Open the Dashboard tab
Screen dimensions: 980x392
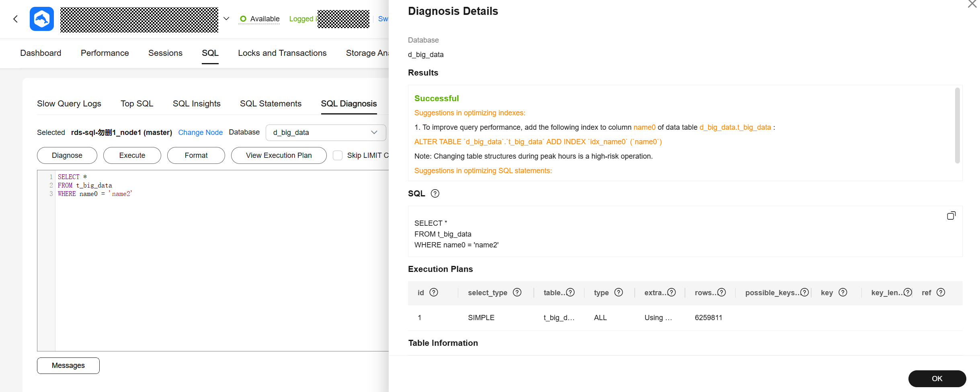point(41,53)
